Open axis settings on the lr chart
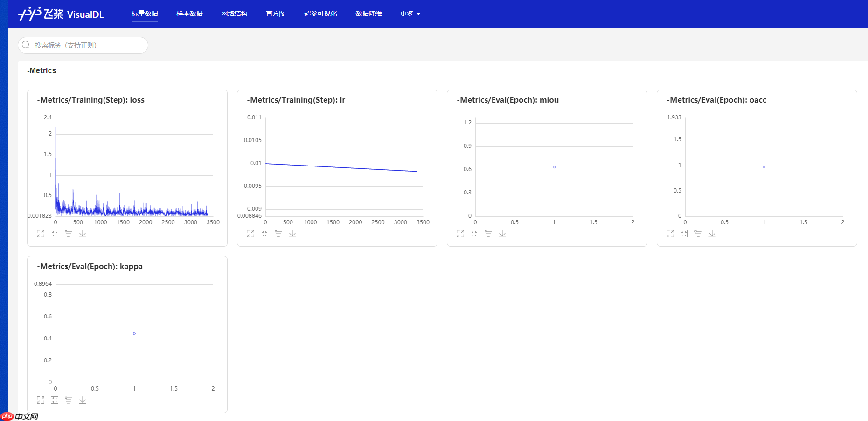This screenshot has width=868, height=421. point(278,234)
